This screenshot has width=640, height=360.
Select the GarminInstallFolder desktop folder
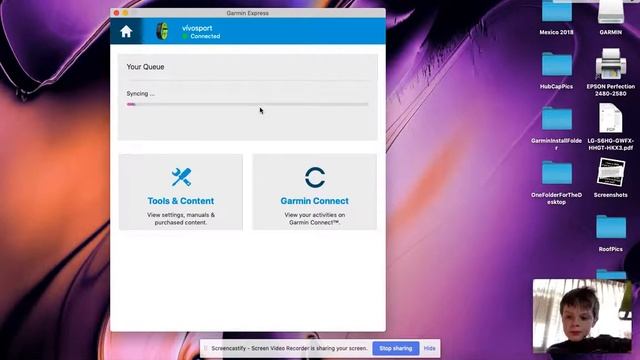point(556,119)
